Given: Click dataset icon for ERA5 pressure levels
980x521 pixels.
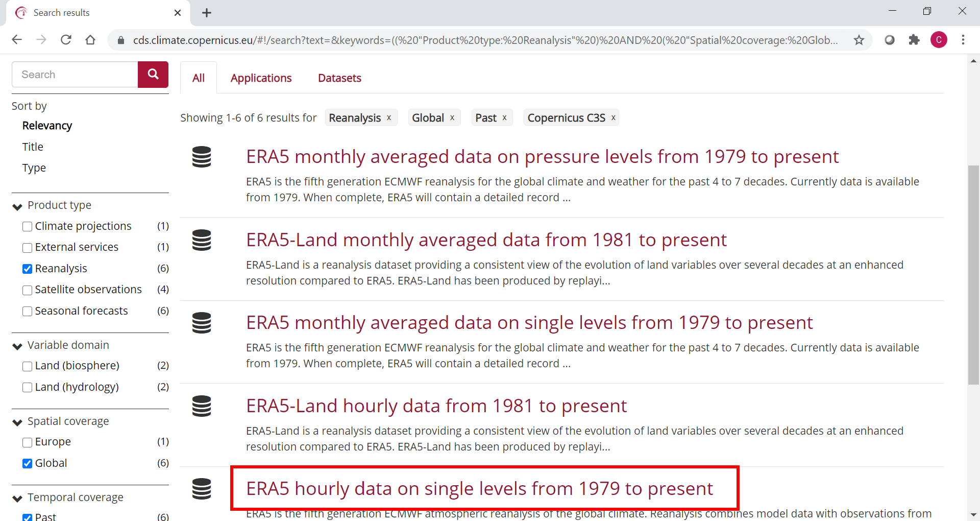Looking at the screenshot, I should coord(202,157).
